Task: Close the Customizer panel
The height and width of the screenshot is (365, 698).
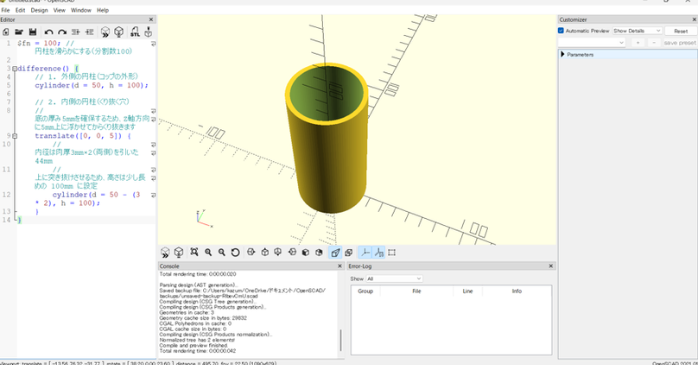Action: 694,20
